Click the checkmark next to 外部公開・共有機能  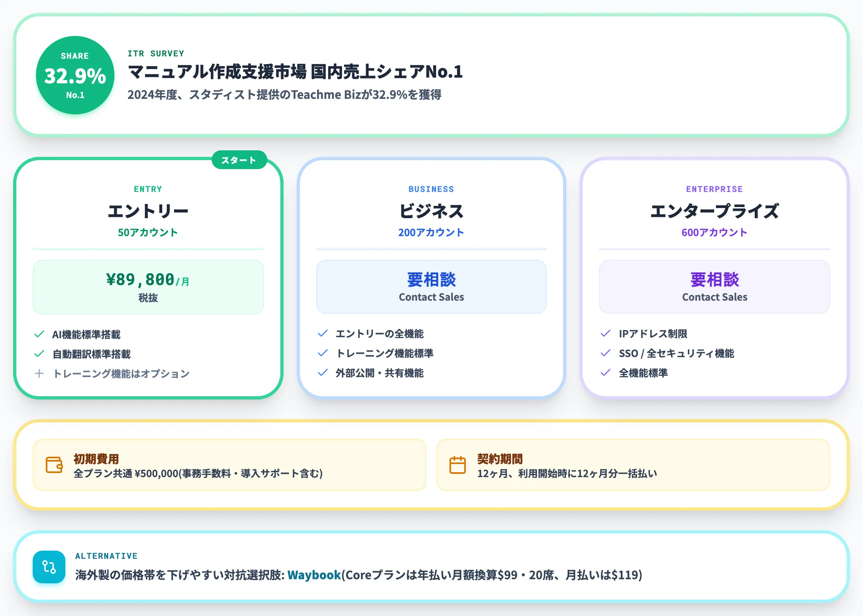[x=323, y=373]
